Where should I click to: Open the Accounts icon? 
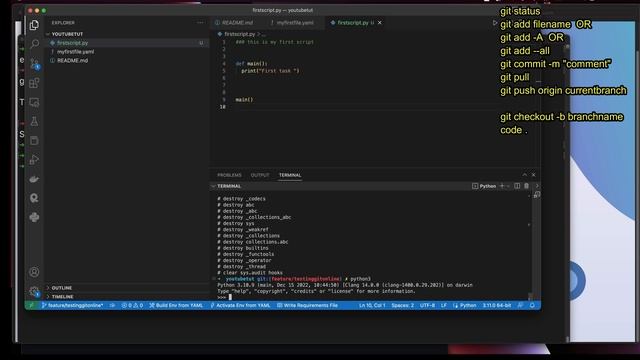pyautogui.click(x=34, y=272)
